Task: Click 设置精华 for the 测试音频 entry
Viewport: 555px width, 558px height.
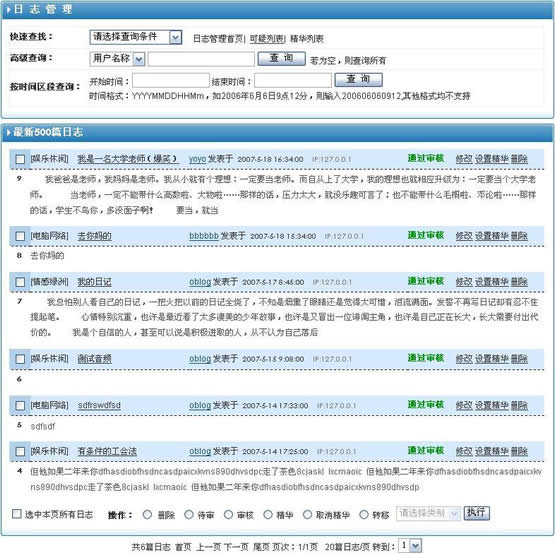Action: pos(492,359)
